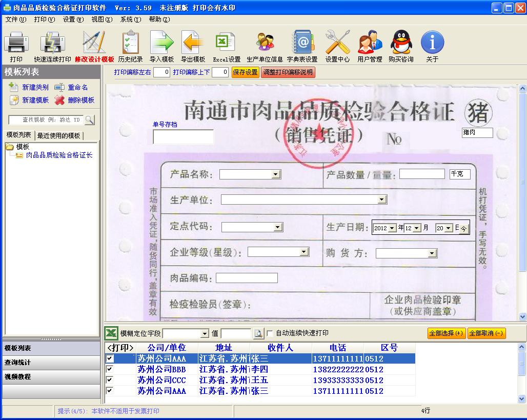Enable 自动连续快速打印 checkbox
Viewport: 527px width, 420px height.
[x=270, y=333]
